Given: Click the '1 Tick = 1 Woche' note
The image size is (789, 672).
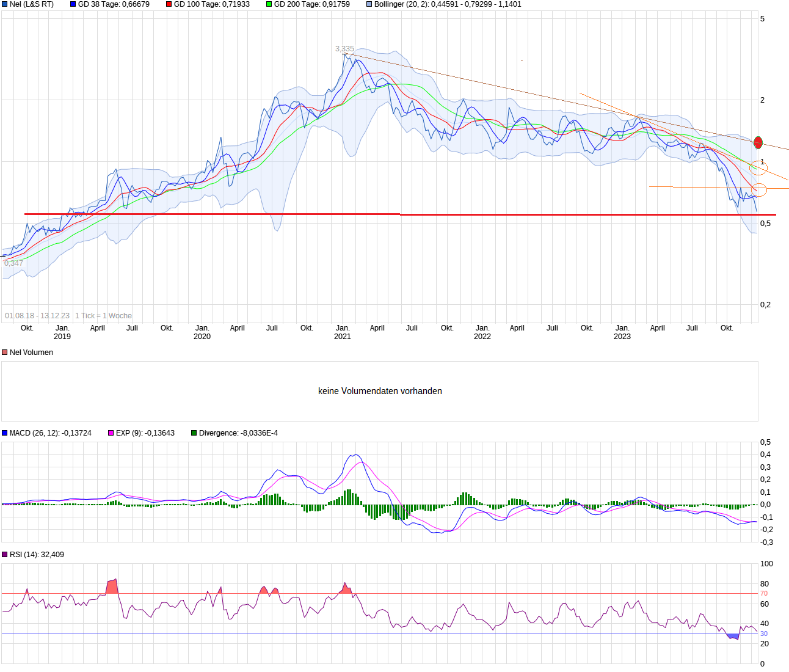Looking at the screenshot, I should 103,316.
